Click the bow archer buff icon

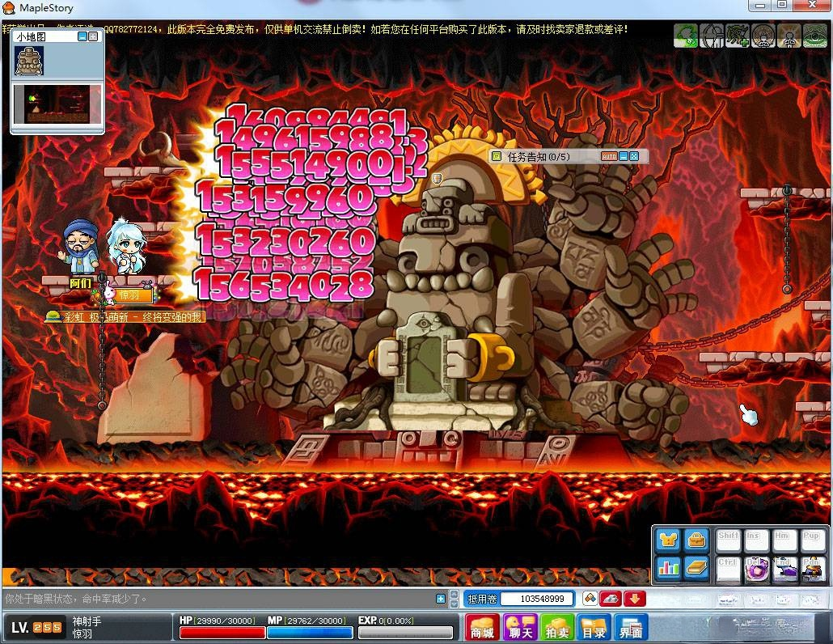[x=712, y=36]
